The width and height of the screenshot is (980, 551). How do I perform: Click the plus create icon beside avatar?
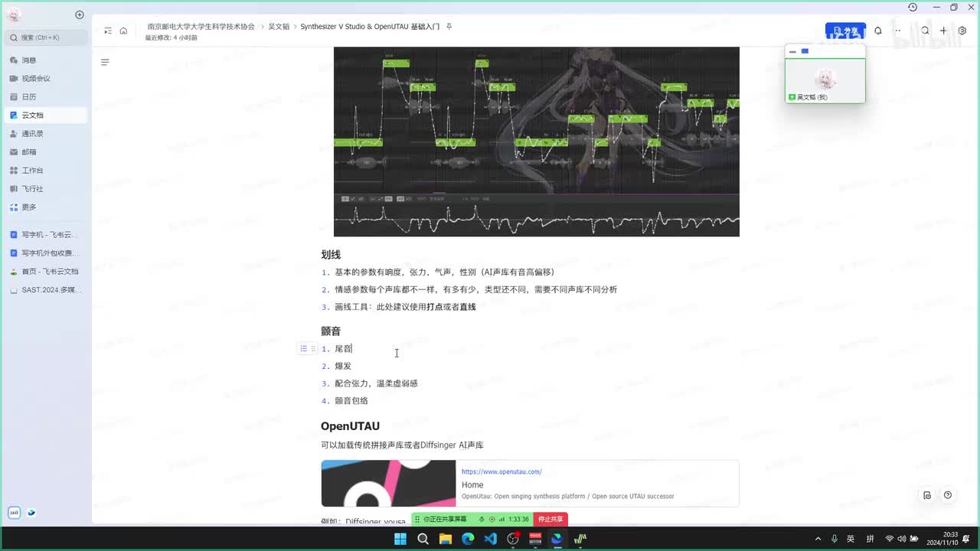pos(80,15)
